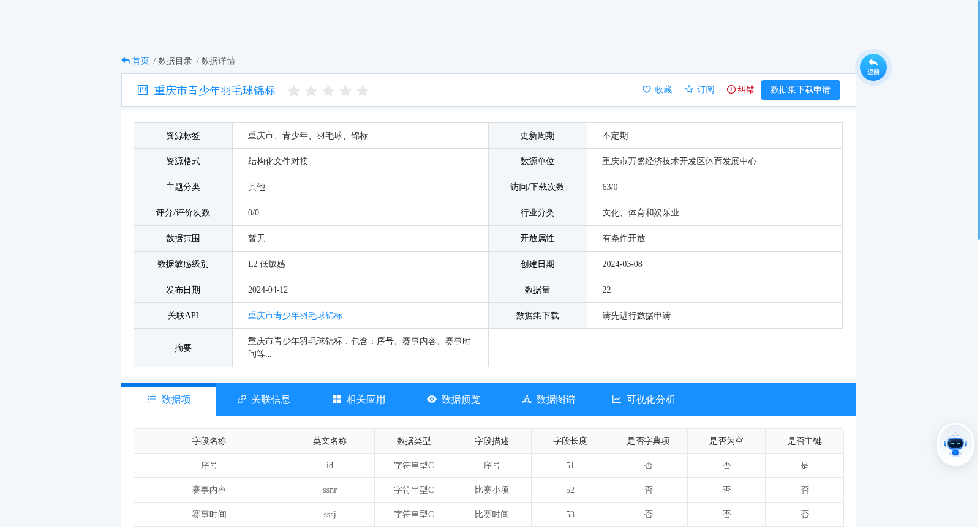980x527 pixels.
Task: Open the 数据图谱 tab
Action: coord(549,400)
